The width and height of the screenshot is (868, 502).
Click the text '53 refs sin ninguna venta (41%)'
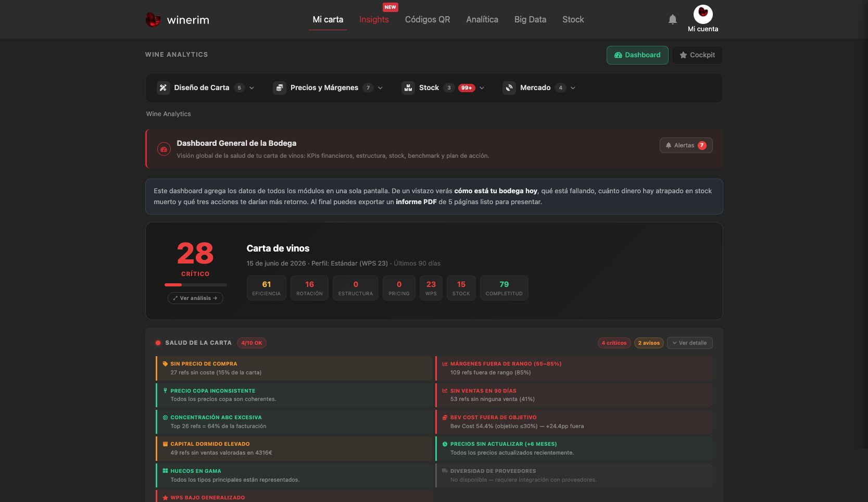[493, 399]
